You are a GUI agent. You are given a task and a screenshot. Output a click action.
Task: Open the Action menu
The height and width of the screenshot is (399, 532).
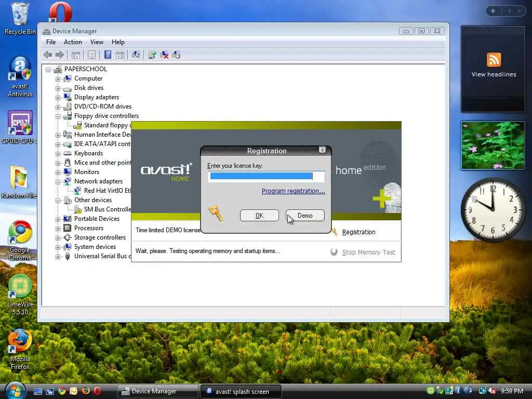pos(73,42)
